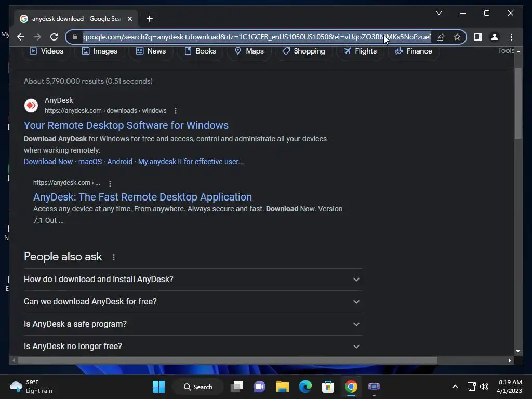
Task: Open more options for the second anydesk.com result
Action: (110, 183)
